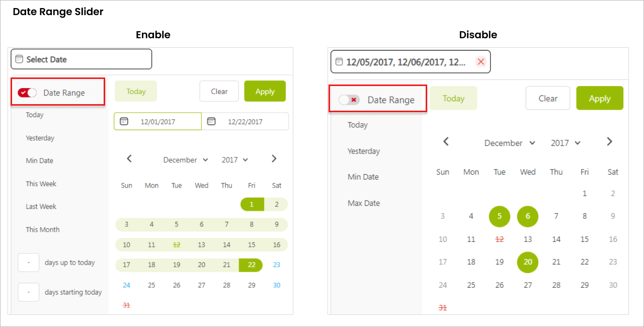Image resolution: width=644 pixels, height=327 pixels.
Task: Open December month dropdown in left calendar
Action: [186, 160]
